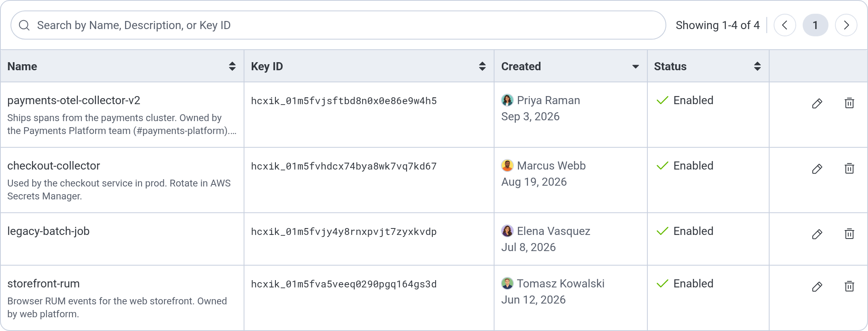
Task: Delete the payments-otel-collector-v2 key
Action: pos(849,103)
